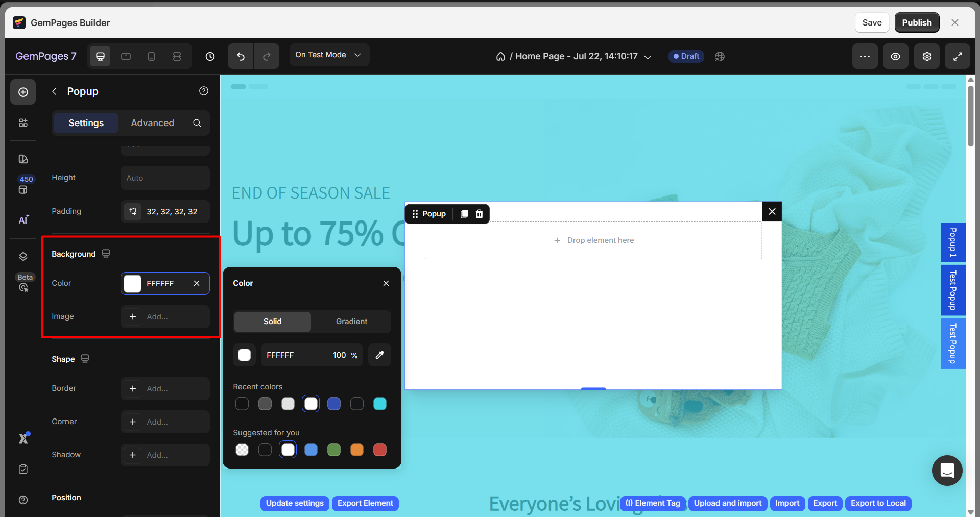This screenshot has height=517, width=980.
Task: Open the layers panel icon in sidebar
Action: 23,256
